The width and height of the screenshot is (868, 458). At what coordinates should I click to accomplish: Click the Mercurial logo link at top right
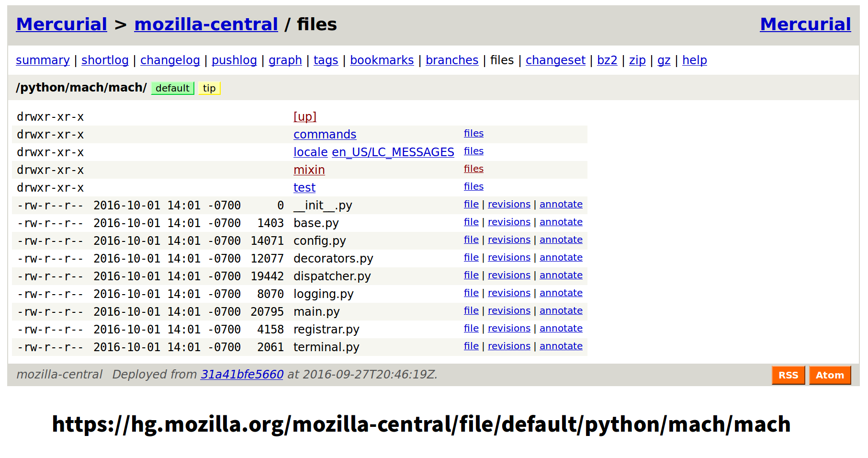805,24
